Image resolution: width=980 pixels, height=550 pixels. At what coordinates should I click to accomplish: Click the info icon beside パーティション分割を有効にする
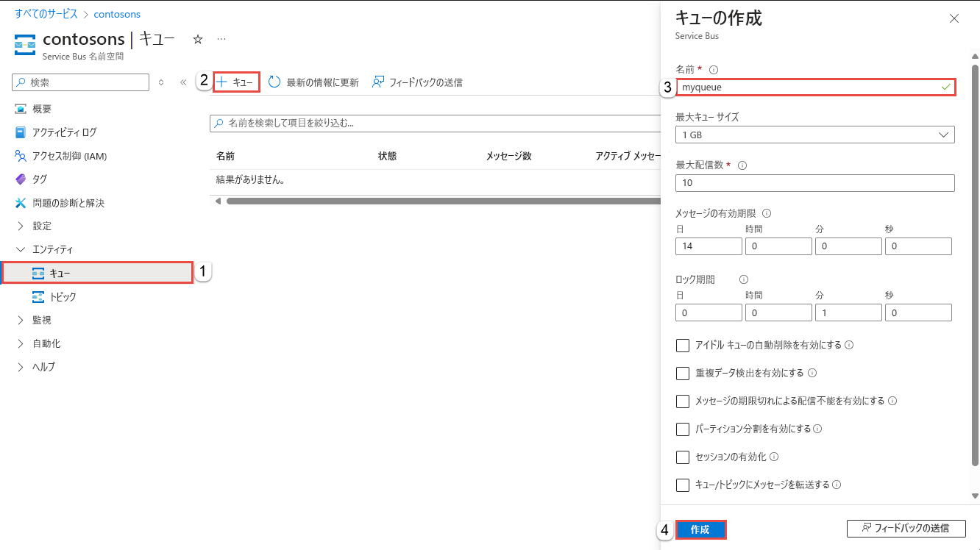click(x=817, y=429)
